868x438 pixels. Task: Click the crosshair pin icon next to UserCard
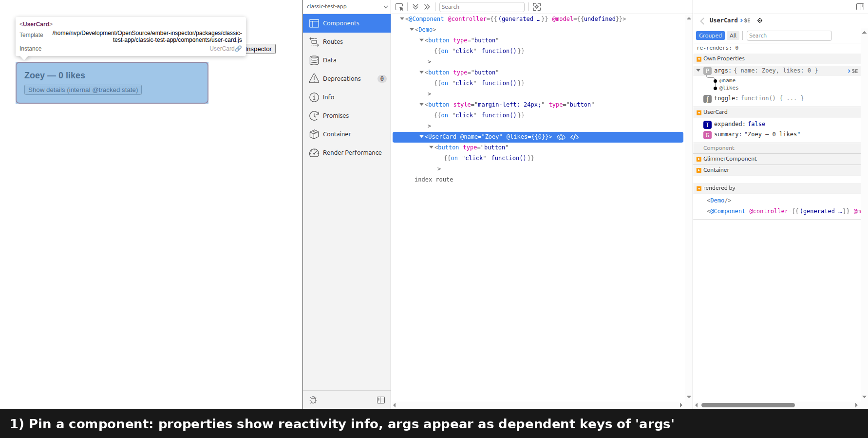tap(760, 20)
